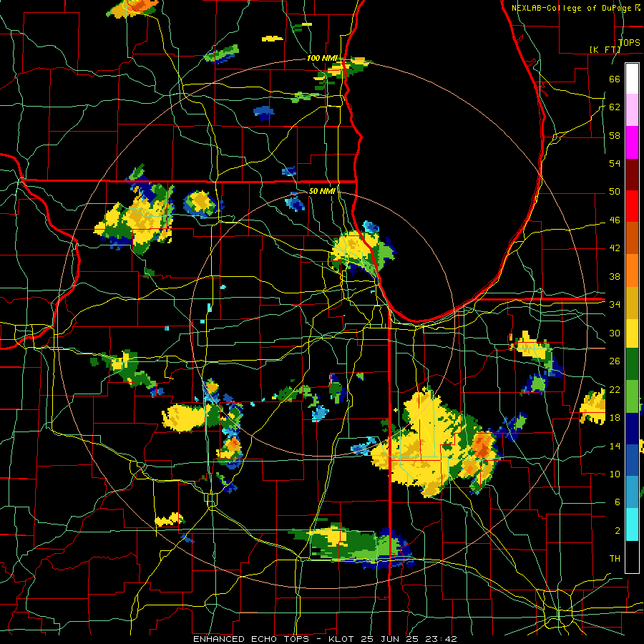The image size is (644, 644).
Task: Click the "22" legend value
Action: click(615, 389)
